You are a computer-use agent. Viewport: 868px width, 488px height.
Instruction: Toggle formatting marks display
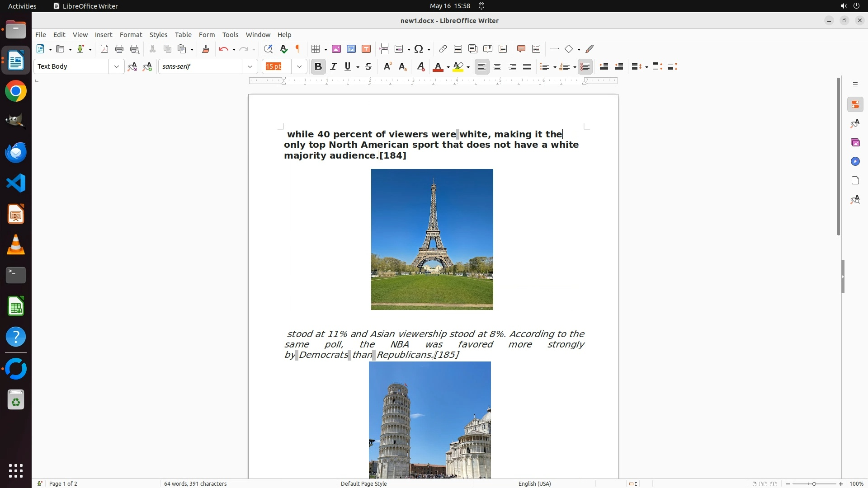coord(298,49)
